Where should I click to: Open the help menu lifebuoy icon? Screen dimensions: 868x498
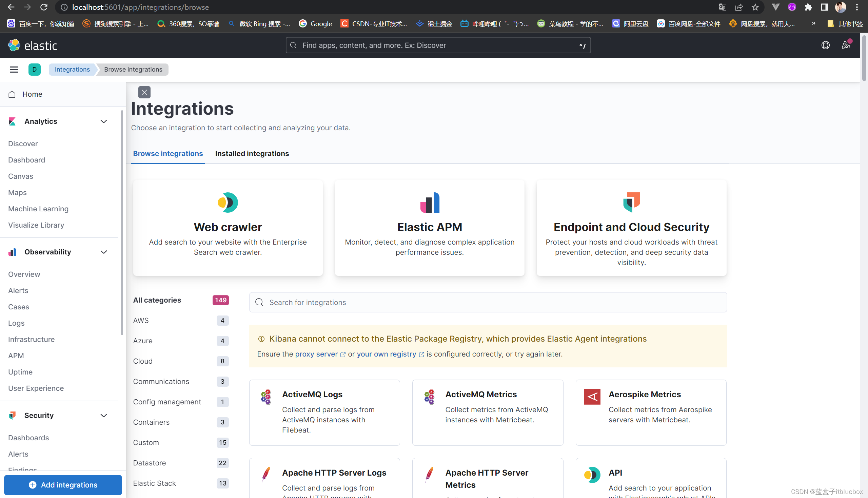click(825, 45)
